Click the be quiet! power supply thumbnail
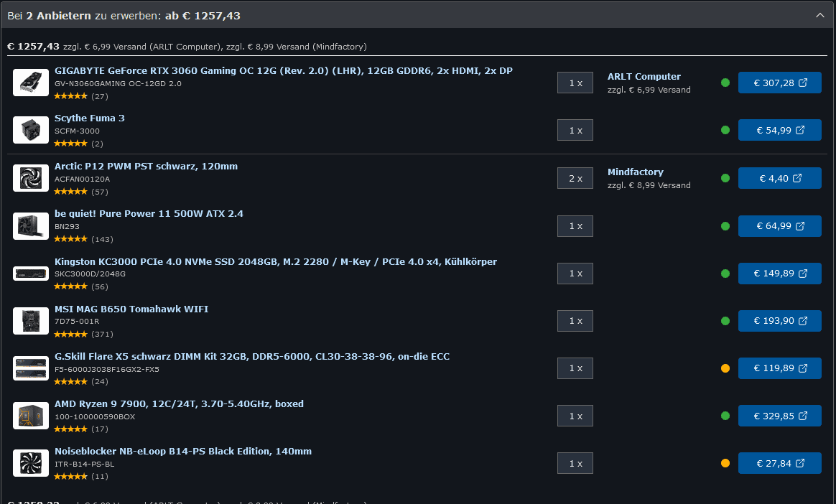Viewport: 836px width, 504px height. click(x=31, y=226)
